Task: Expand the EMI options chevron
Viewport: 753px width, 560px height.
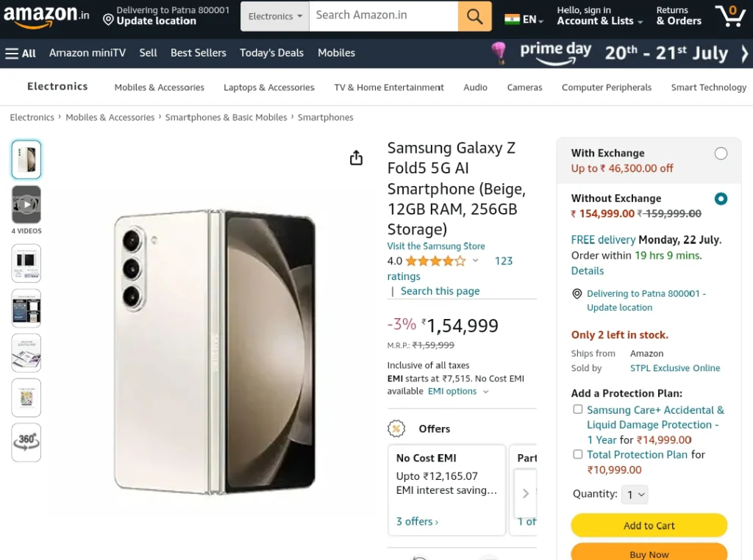Action: (485, 392)
